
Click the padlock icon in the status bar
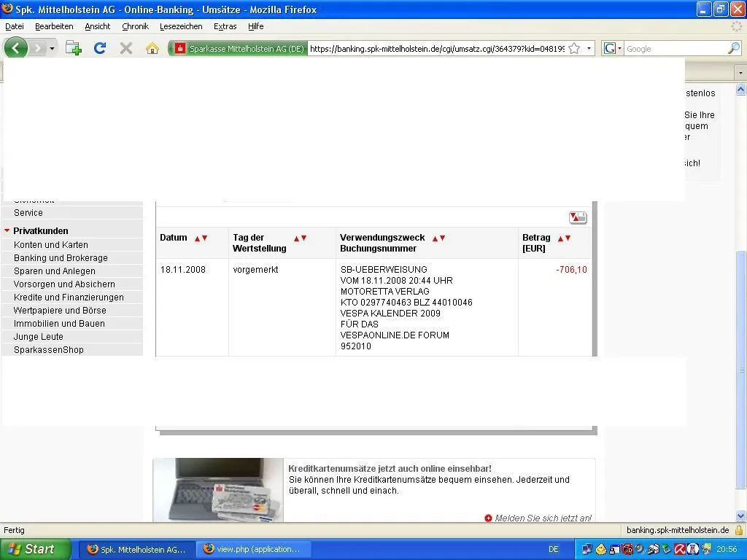[x=738, y=530]
